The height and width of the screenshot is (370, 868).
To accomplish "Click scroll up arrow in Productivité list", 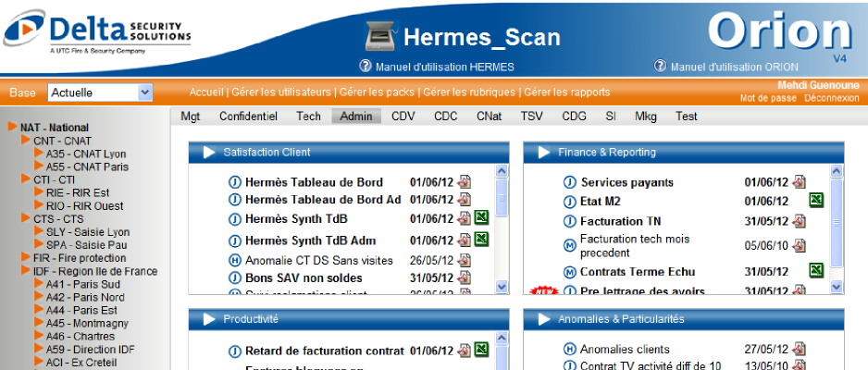I will coord(502,338).
